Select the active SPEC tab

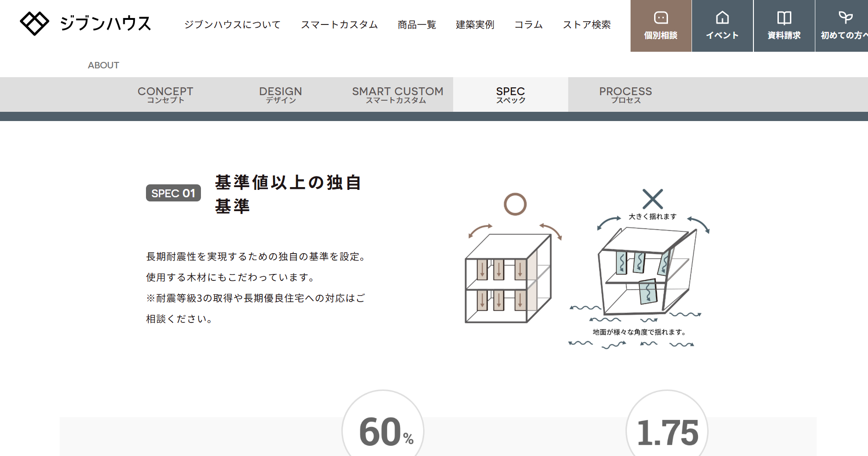pos(510,95)
